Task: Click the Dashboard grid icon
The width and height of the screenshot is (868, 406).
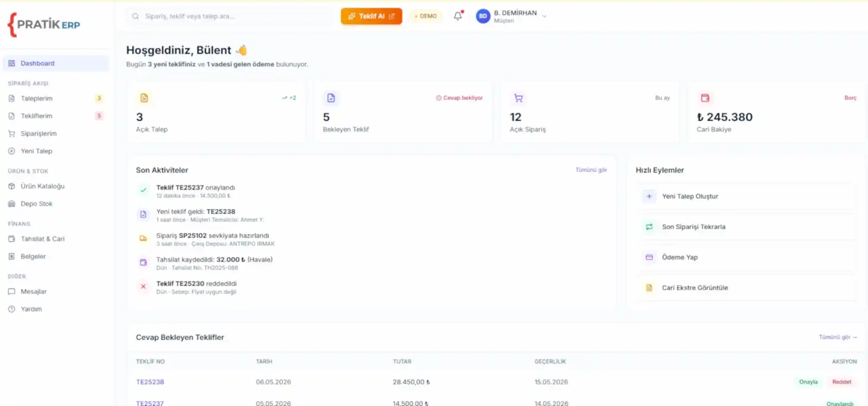Action: coord(12,63)
